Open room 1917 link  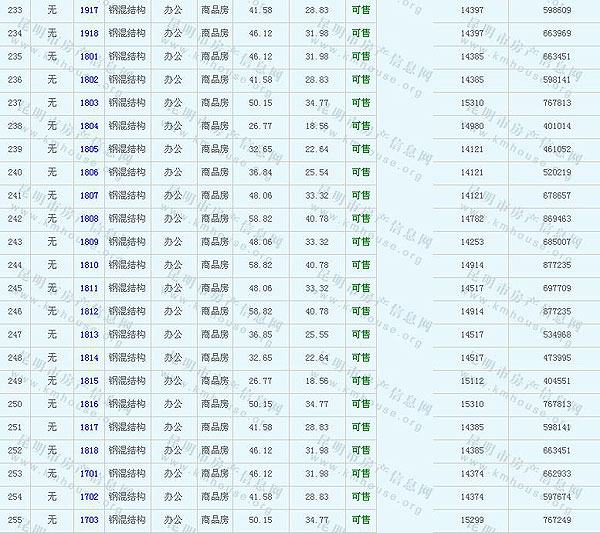click(x=89, y=10)
